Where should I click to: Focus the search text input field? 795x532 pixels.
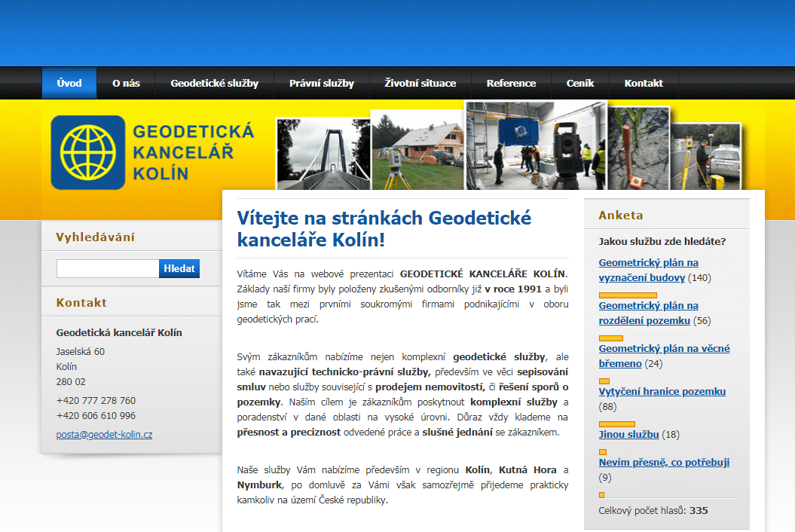coord(108,269)
